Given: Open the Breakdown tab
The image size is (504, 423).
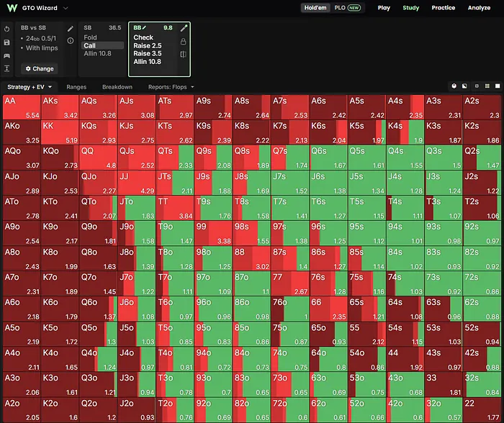Looking at the screenshot, I should [x=117, y=87].
